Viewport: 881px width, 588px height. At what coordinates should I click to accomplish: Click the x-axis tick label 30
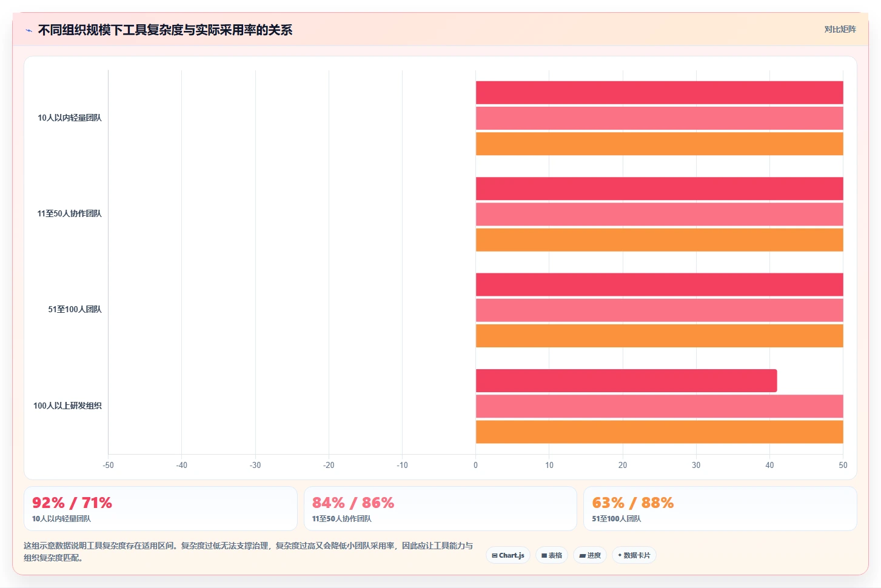click(x=696, y=465)
